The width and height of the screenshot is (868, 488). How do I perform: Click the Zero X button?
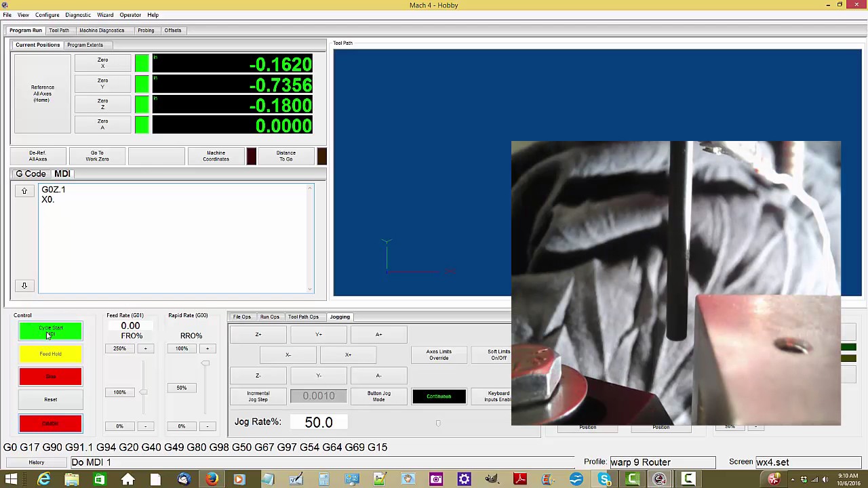tap(102, 63)
